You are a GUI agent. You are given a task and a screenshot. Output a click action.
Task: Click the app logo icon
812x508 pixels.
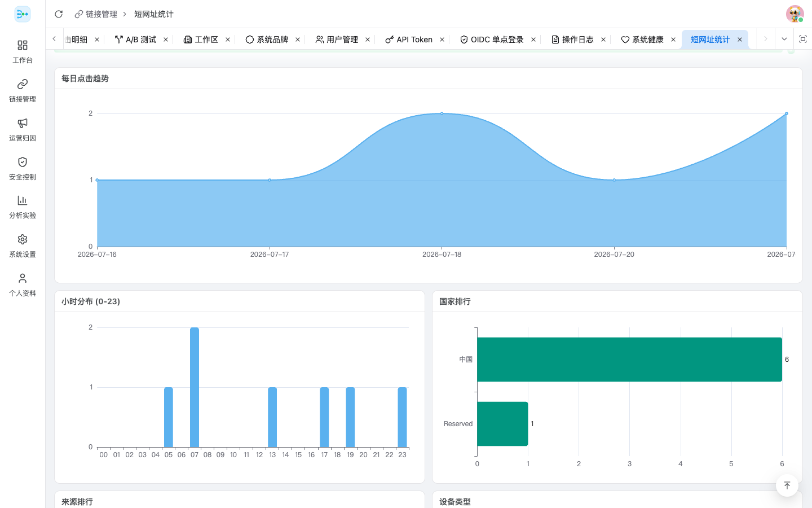click(x=23, y=14)
